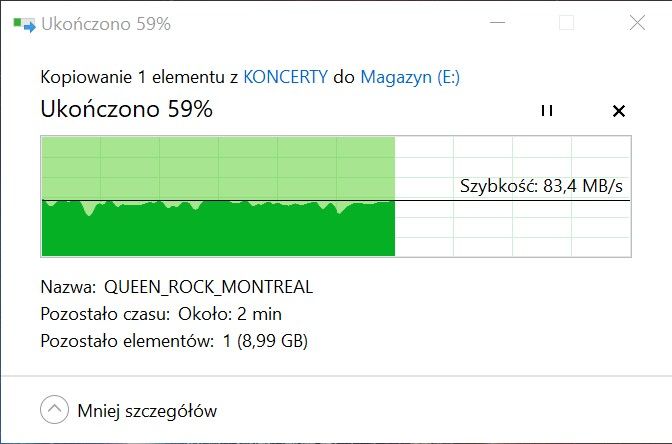Click the light green upper progress area
This screenshot has height=444, width=672.
pyautogui.click(x=218, y=165)
